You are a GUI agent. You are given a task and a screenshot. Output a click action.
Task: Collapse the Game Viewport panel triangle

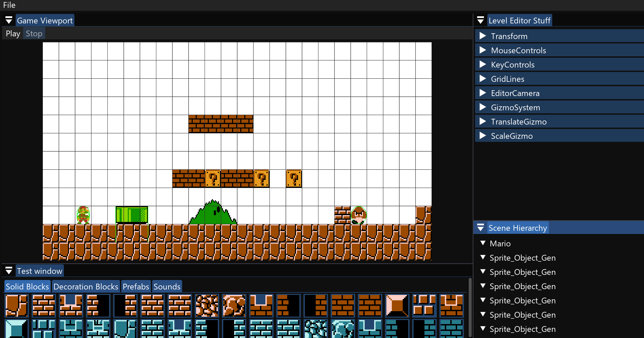pyautogui.click(x=9, y=20)
